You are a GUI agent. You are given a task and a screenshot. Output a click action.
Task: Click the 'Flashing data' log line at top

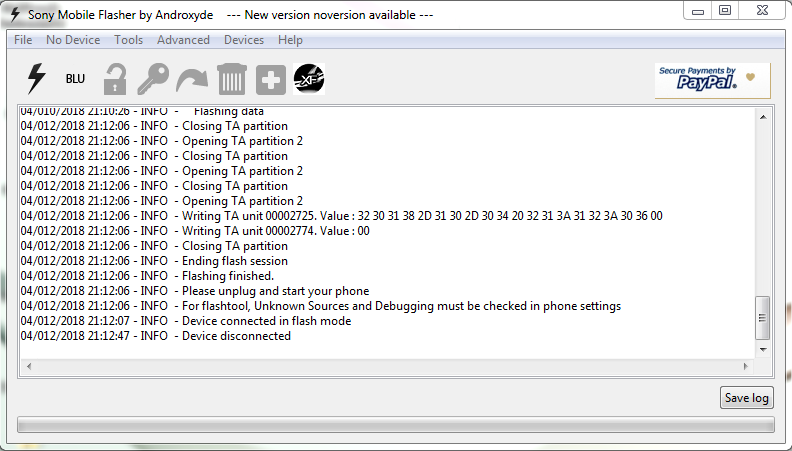142,112
